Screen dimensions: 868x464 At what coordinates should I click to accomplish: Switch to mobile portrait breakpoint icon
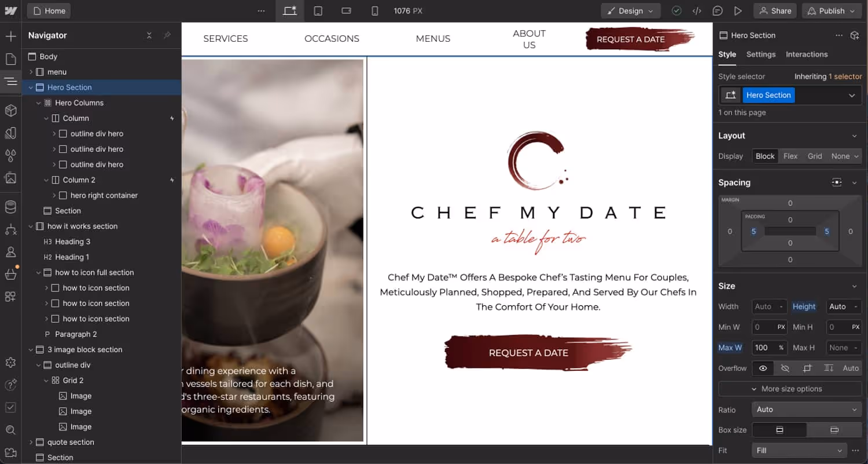(374, 11)
